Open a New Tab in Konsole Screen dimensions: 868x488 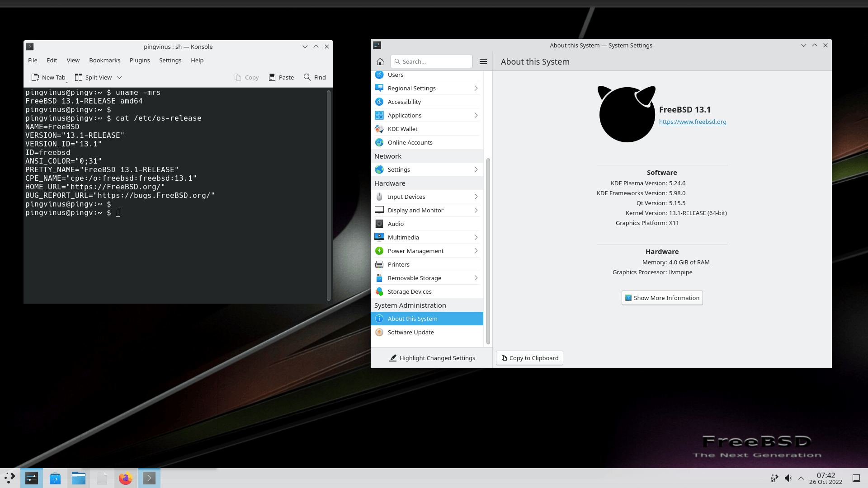click(x=48, y=77)
